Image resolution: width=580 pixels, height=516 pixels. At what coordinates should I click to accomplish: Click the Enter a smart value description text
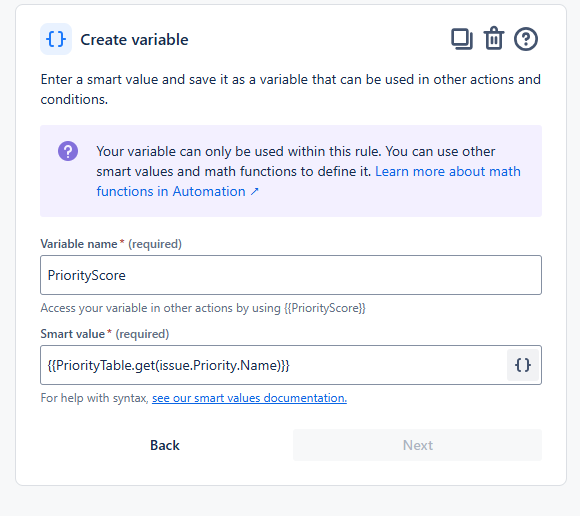(290, 89)
